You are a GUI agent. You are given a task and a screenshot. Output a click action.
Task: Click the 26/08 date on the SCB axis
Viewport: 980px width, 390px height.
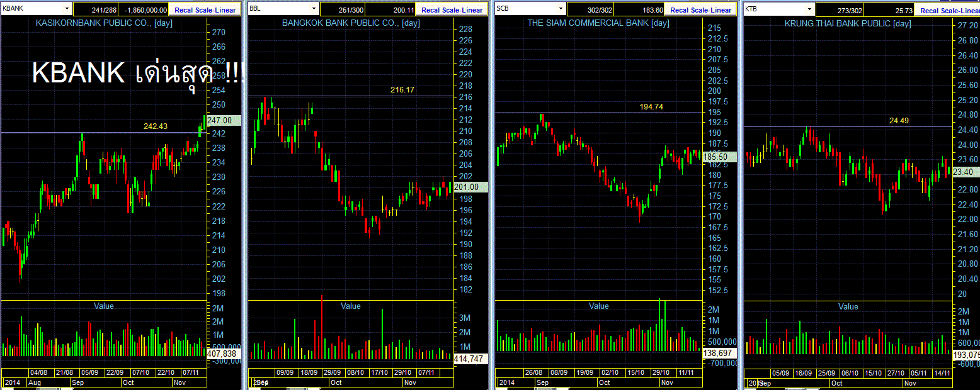tap(534, 372)
